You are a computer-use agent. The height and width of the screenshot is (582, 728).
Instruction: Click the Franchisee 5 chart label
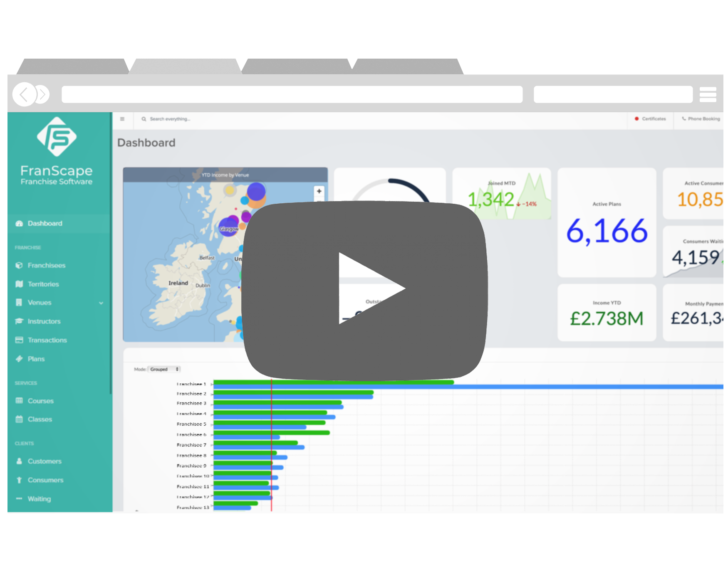(191, 424)
